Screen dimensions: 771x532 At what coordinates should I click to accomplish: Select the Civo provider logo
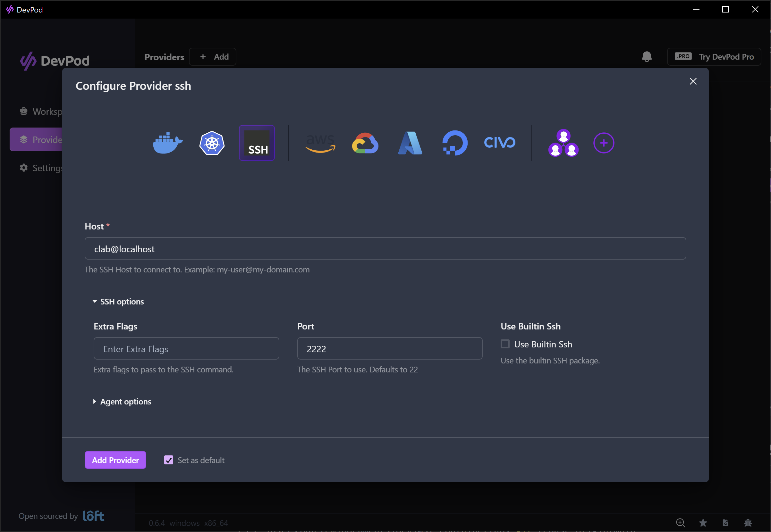(500, 143)
